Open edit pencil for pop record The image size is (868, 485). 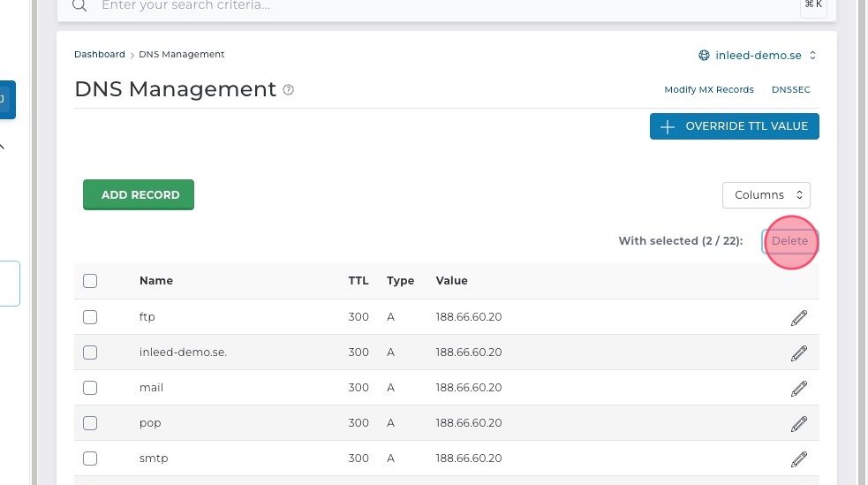click(x=799, y=423)
